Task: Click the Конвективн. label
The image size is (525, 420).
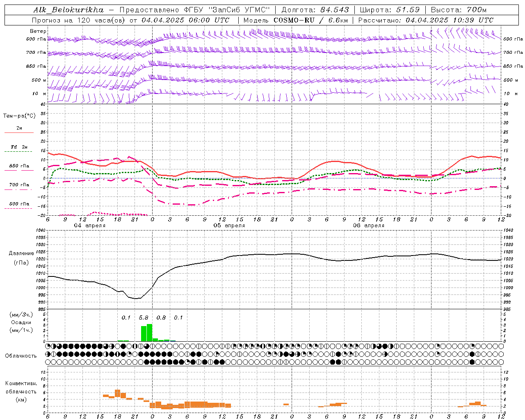Action: tap(21, 383)
